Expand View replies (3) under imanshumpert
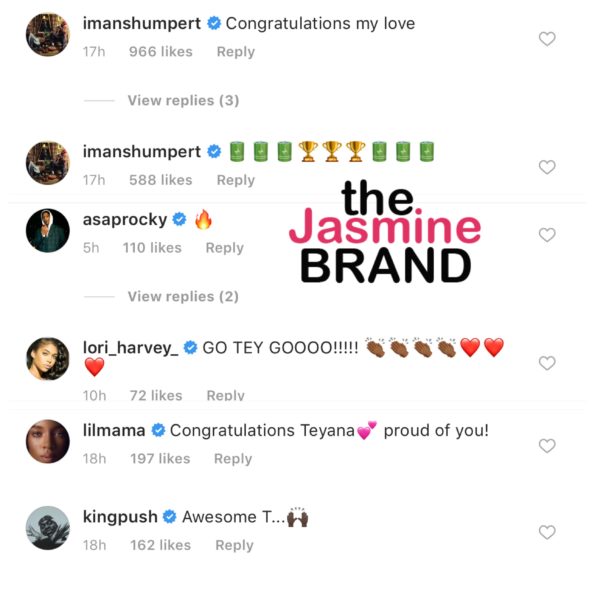Image resolution: width=595 pixels, height=595 pixels. point(183,101)
